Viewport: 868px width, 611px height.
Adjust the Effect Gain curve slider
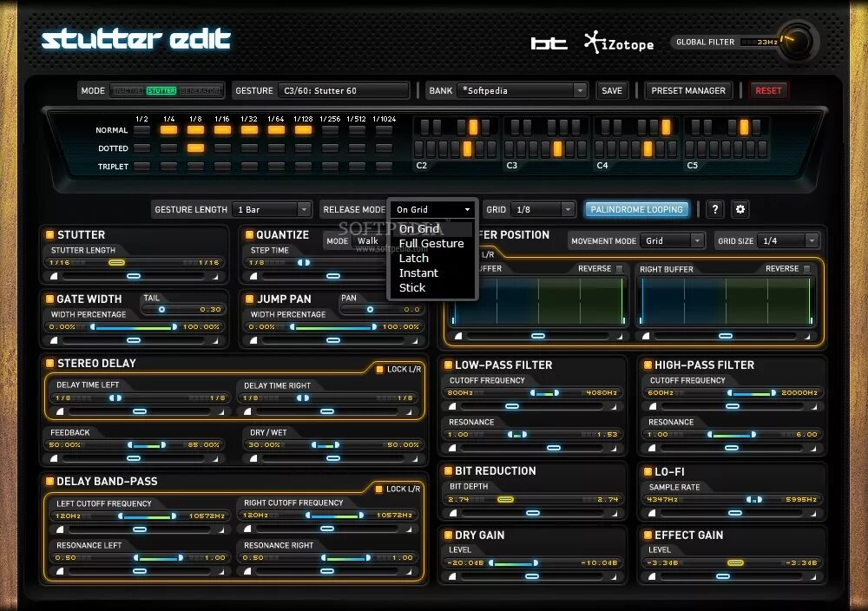click(x=733, y=576)
